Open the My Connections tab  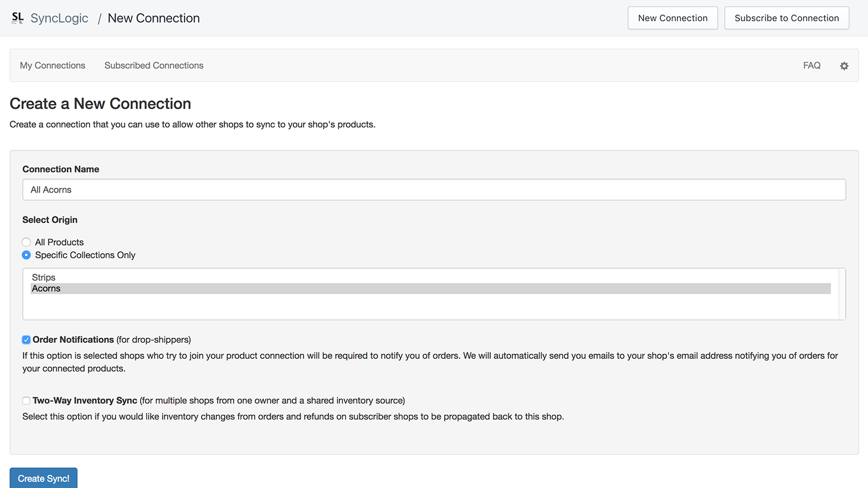[x=53, y=66]
